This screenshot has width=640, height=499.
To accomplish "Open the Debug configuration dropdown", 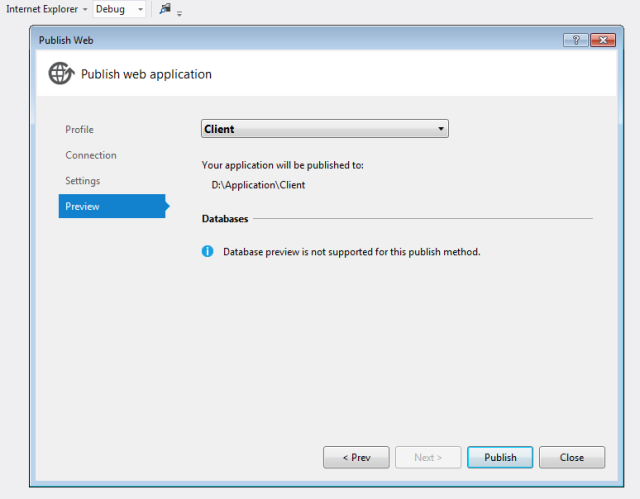I will (x=119, y=9).
